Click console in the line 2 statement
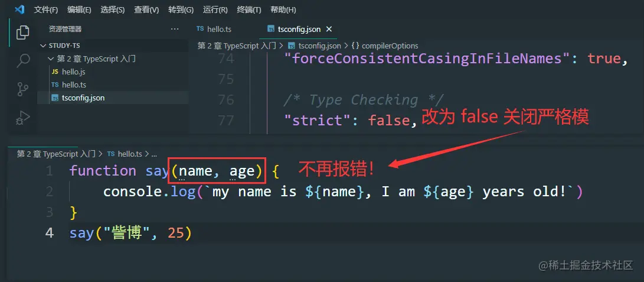 (x=133, y=192)
